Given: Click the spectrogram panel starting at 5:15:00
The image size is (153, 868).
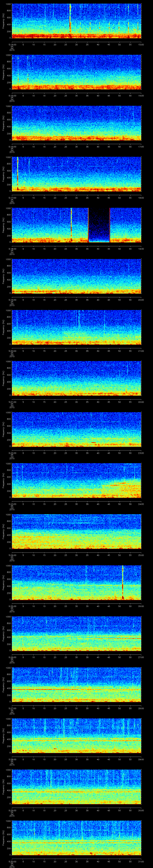Looking at the screenshot, I should [x=76, y=72].
